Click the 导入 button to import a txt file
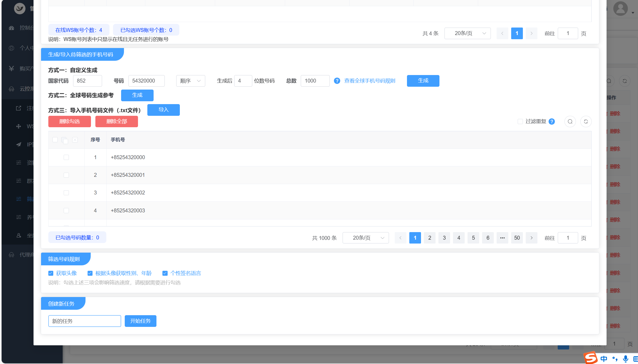The width and height of the screenshot is (638, 364). (163, 110)
